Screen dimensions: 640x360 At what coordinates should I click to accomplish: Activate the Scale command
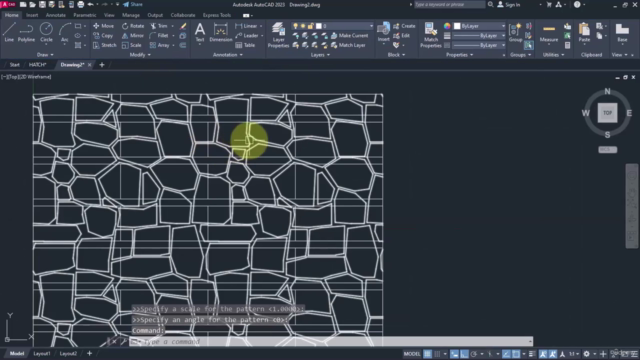click(x=131, y=45)
